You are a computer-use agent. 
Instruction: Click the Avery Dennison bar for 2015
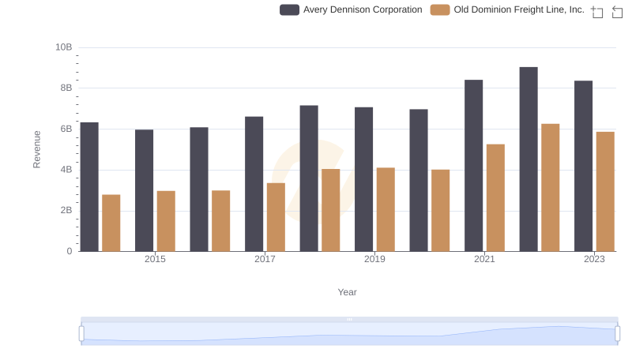(x=145, y=190)
